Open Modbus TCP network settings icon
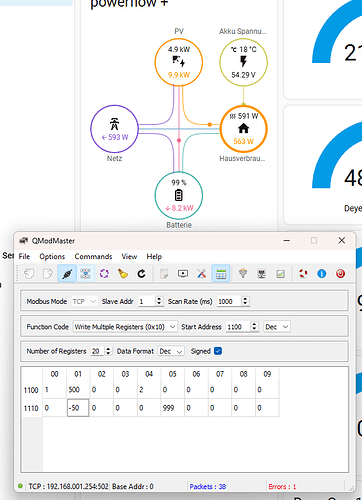The image size is (362, 500). [x=262, y=274]
